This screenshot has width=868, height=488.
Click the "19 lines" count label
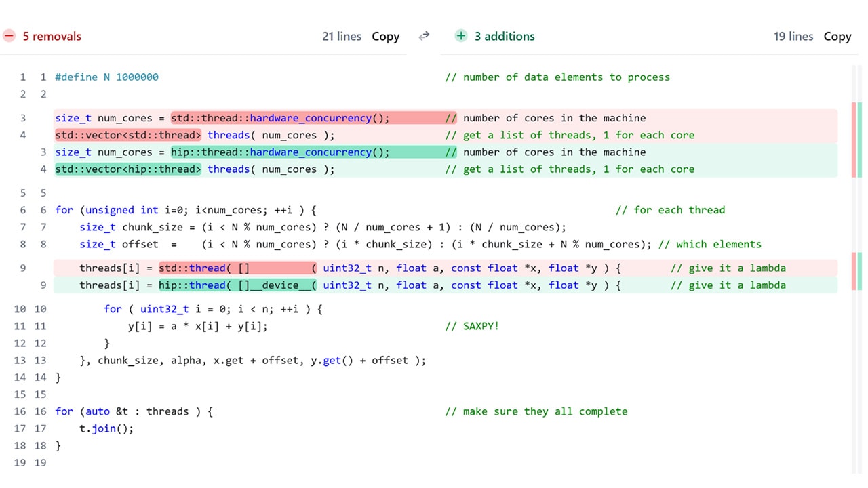793,37
